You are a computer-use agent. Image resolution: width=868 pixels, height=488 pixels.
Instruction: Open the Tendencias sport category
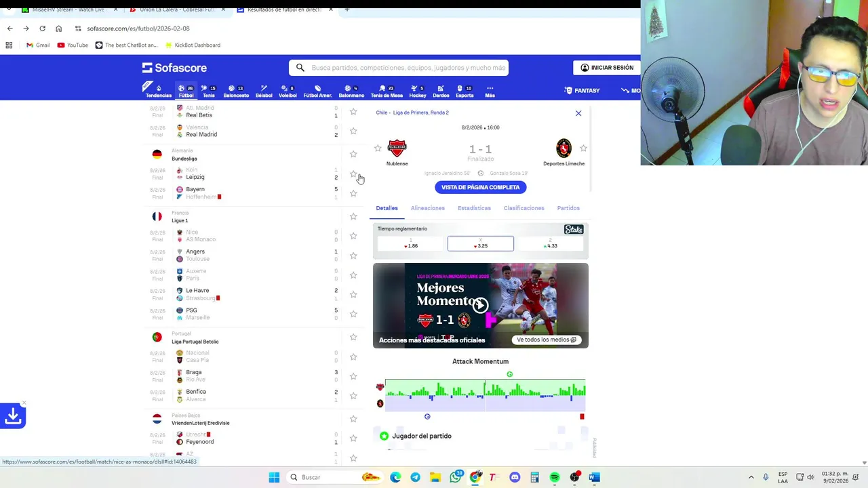point(158,91)
